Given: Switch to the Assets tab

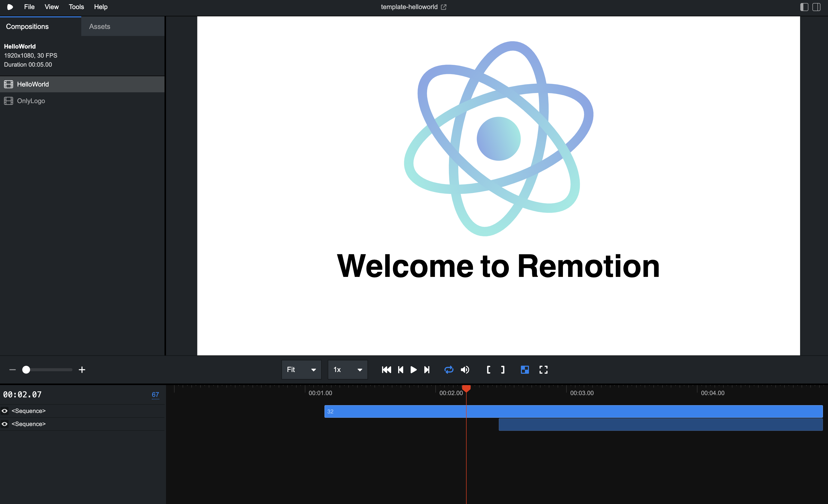Looking at the screenshot, I should click(x=99, y=26).
